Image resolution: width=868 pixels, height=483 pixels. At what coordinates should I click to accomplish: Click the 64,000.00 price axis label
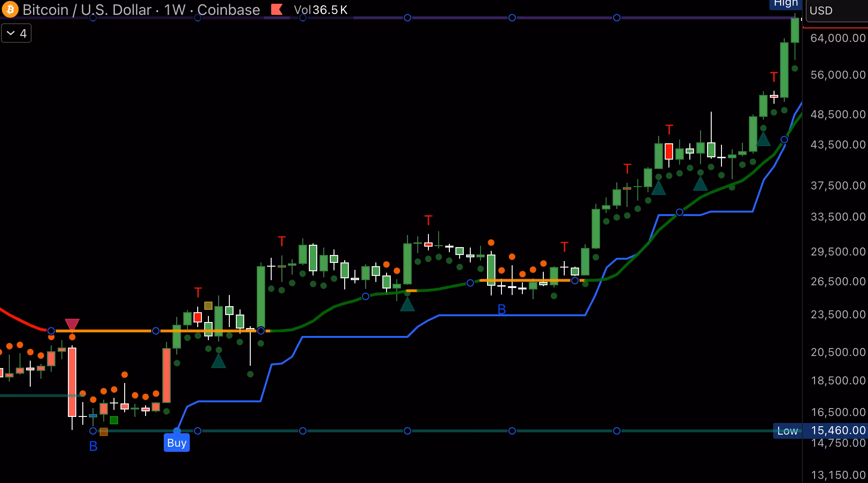(838, 38)
